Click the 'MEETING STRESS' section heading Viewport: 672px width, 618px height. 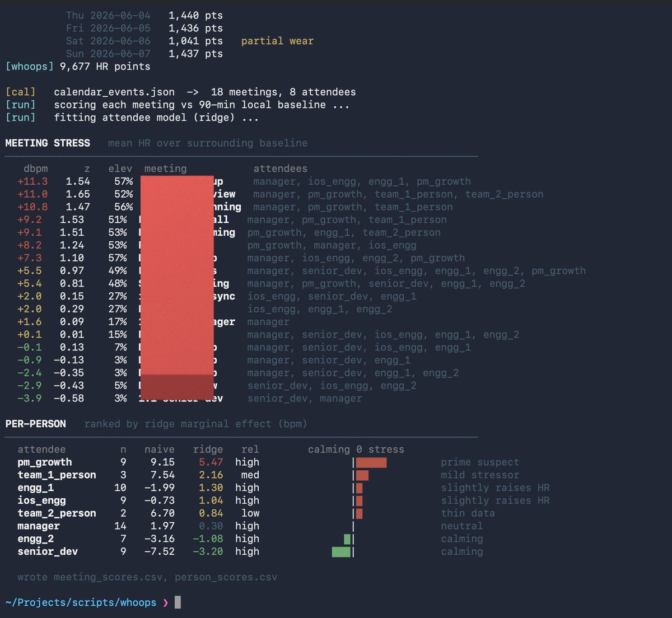(x=48, y=143)
